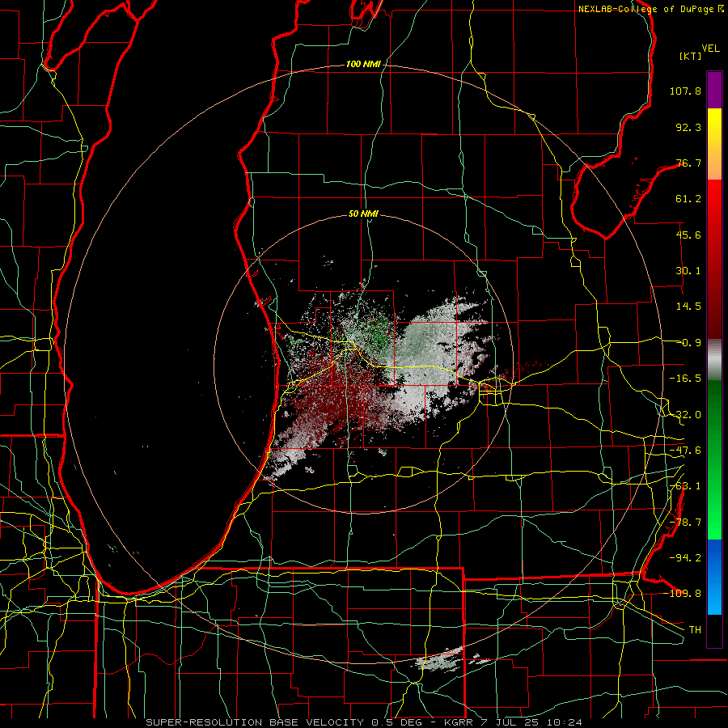Click the [KT] units label

pyautogui.click(x=691, y=56)
